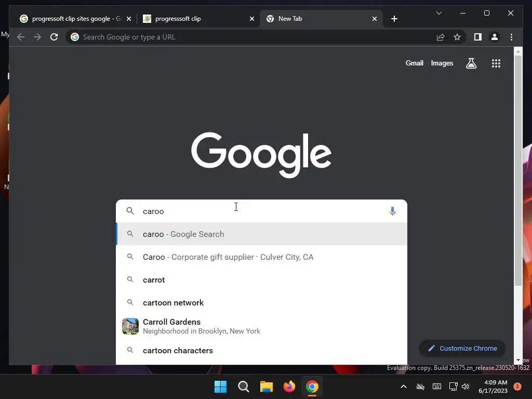
Task: Open the Chrome three-dot menu
Action: pos(511,37)
